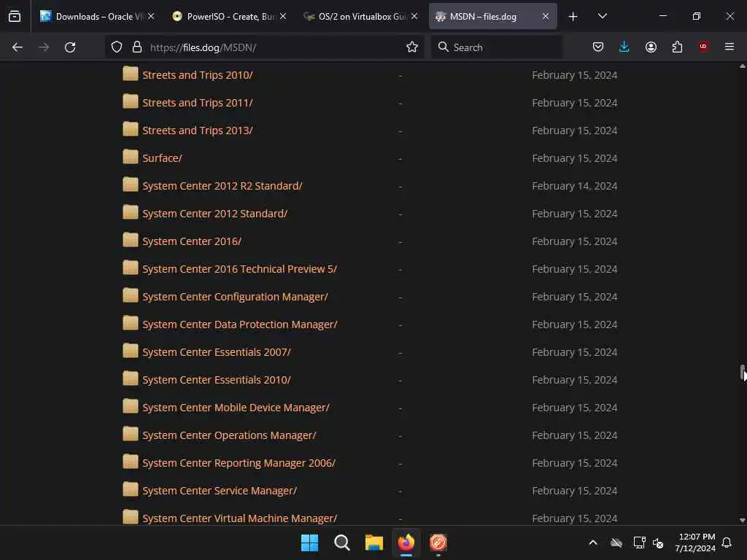Open System Center 2012 Standard link

215,214
